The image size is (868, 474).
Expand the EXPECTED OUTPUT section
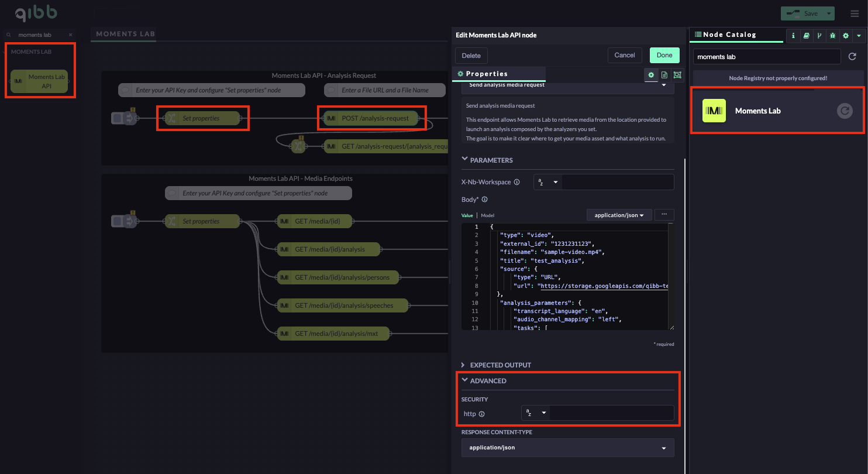tap(464, 365)
